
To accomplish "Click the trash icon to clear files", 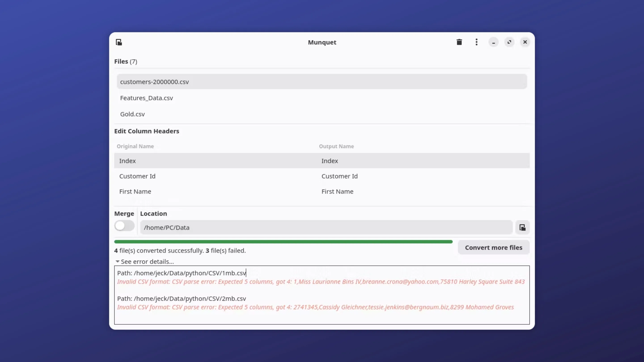I will click(x=459, y=42).
